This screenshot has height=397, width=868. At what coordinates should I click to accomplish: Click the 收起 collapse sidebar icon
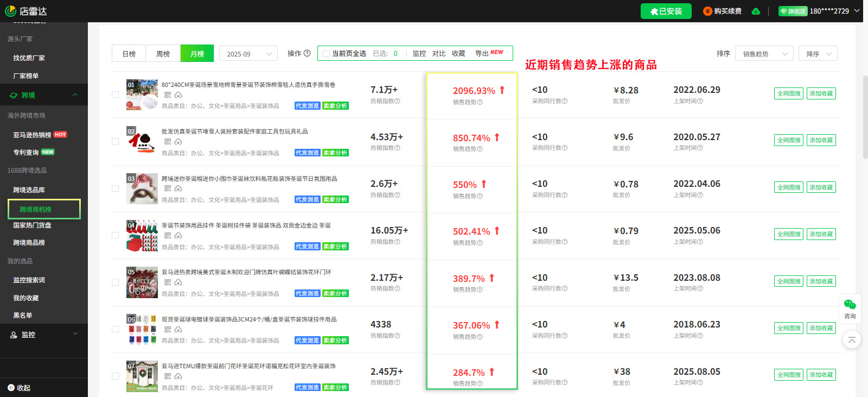click(x=11, y=388)
